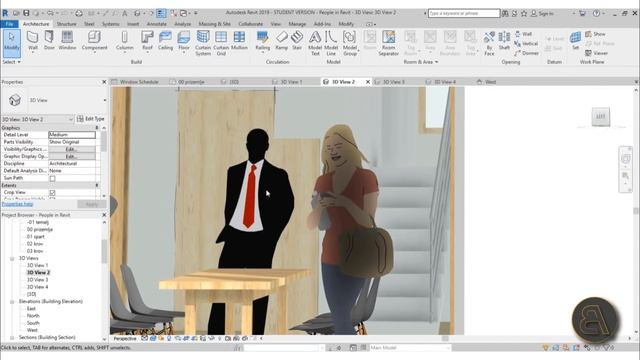Close the Properties panel
Screen dimensions: 640x360
pos(104,82)
